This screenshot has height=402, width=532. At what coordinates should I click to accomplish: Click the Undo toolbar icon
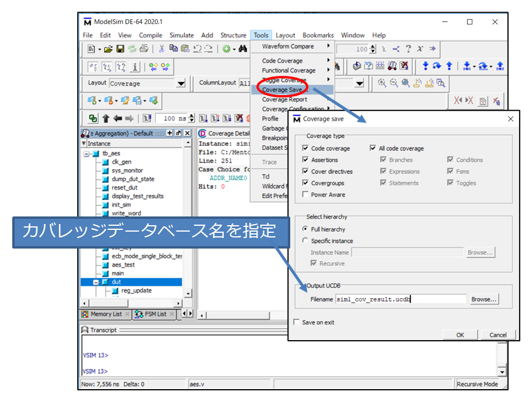[x=197, y=49]
